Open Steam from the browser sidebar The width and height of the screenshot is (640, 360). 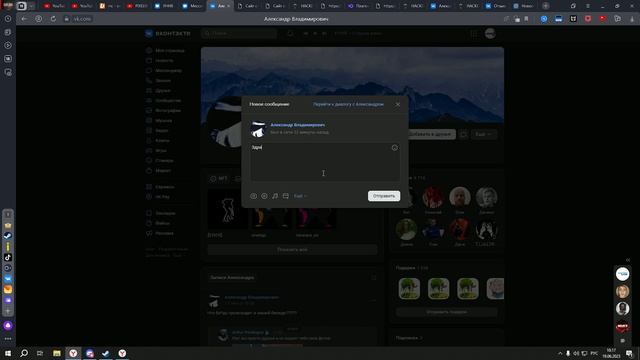[x=8, y=236]
